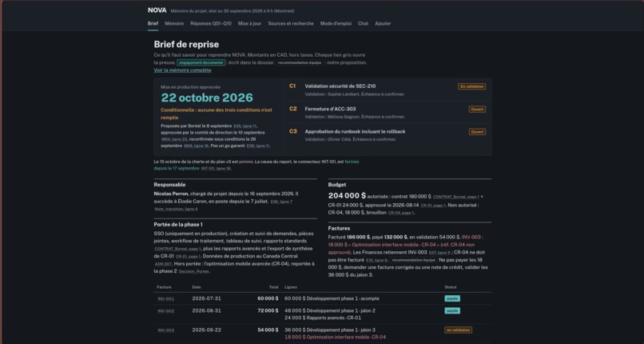Click the 72 000 $ total for INV-002
The height and width of the screenshot is (344, 644).
(268, 311)
